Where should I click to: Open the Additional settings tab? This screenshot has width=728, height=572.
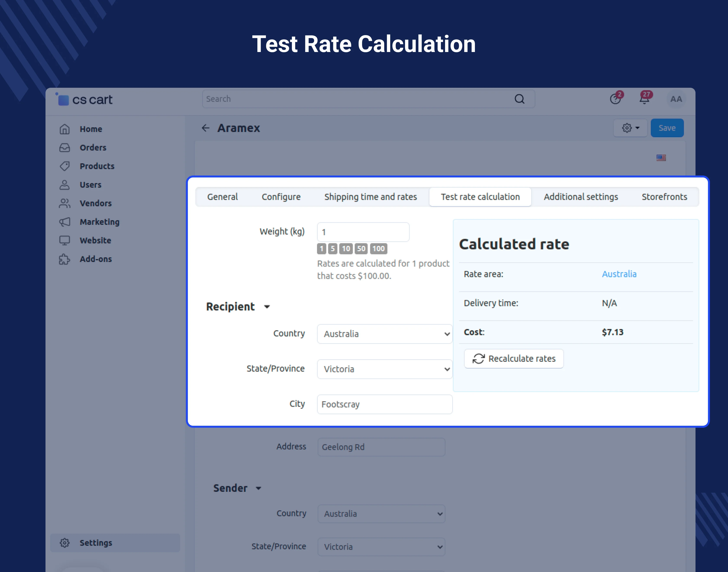581,197
